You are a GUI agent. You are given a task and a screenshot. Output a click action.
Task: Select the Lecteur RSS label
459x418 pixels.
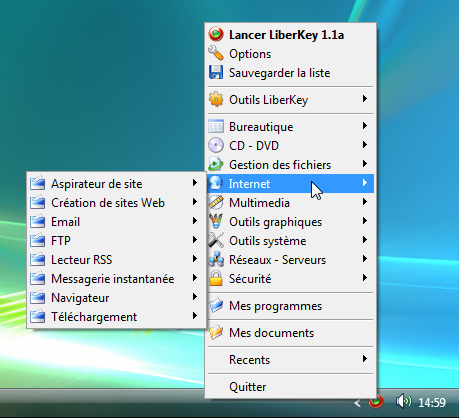[x=82, y=260]
